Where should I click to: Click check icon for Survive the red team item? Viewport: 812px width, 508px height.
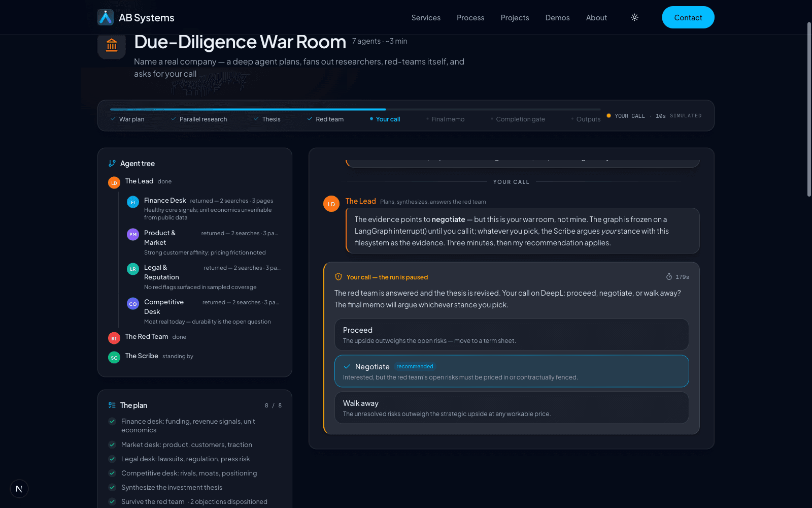(x=112, y=501)
